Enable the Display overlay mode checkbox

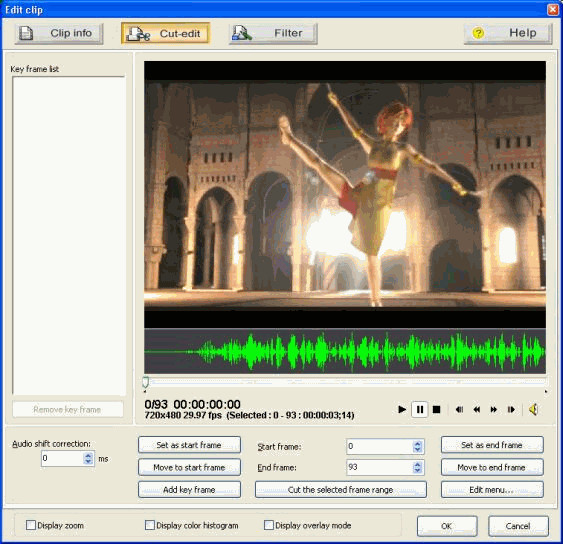tap(269, 525)
